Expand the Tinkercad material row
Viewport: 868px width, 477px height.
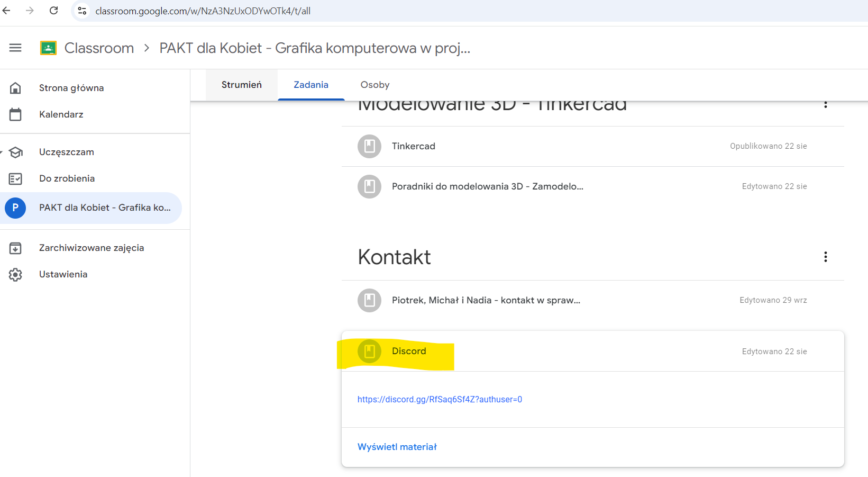592,146
